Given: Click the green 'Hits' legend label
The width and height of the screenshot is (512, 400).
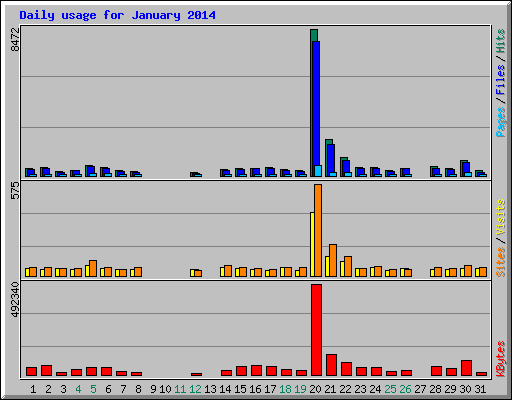Looking at the screenshot, I should pyautogui.click(x=500, y=41).
